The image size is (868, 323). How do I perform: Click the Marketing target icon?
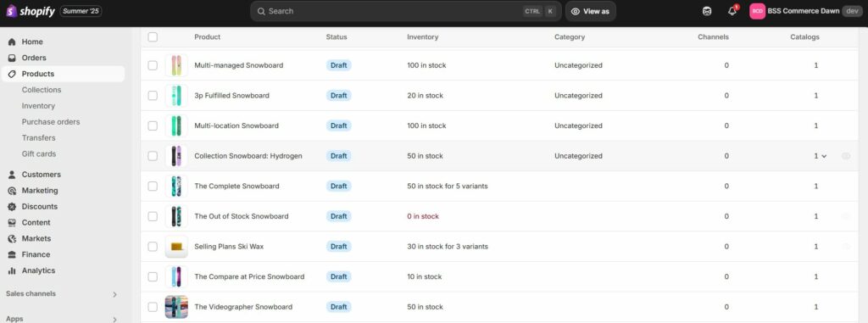(12, 191)
